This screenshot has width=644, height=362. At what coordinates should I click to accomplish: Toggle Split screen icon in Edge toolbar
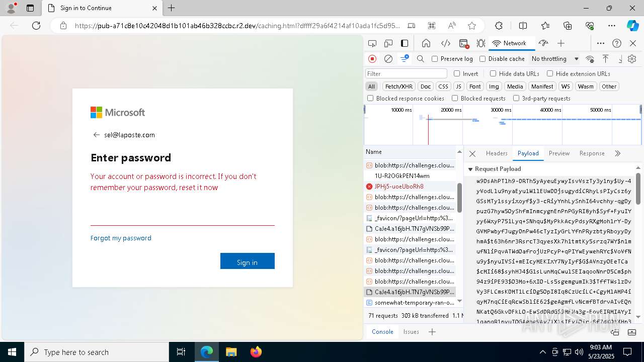point(523,26)
